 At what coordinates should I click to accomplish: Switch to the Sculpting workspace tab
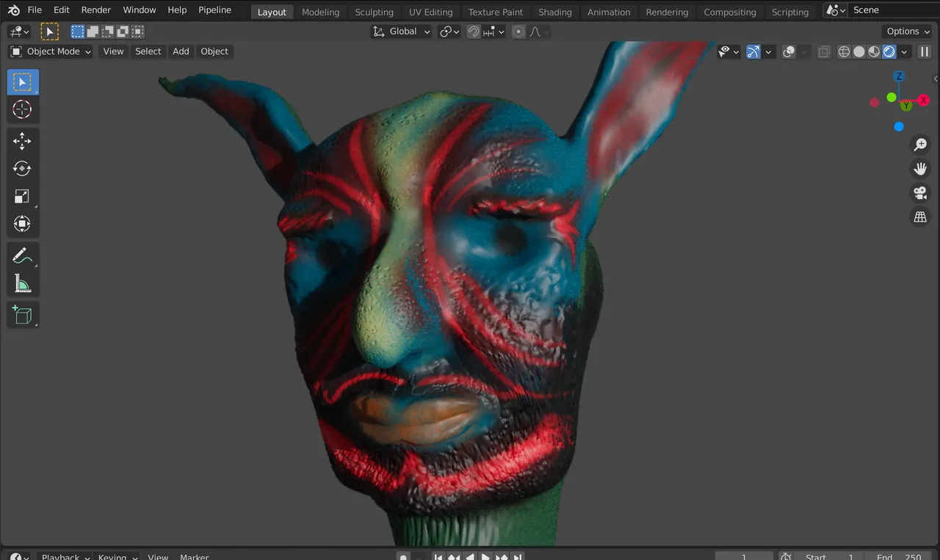point(374,12)
